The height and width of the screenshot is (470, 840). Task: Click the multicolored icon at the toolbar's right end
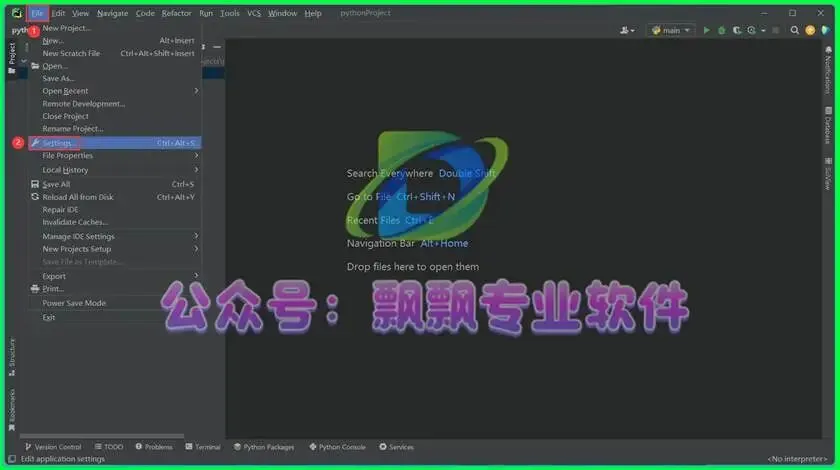[826, 31]
